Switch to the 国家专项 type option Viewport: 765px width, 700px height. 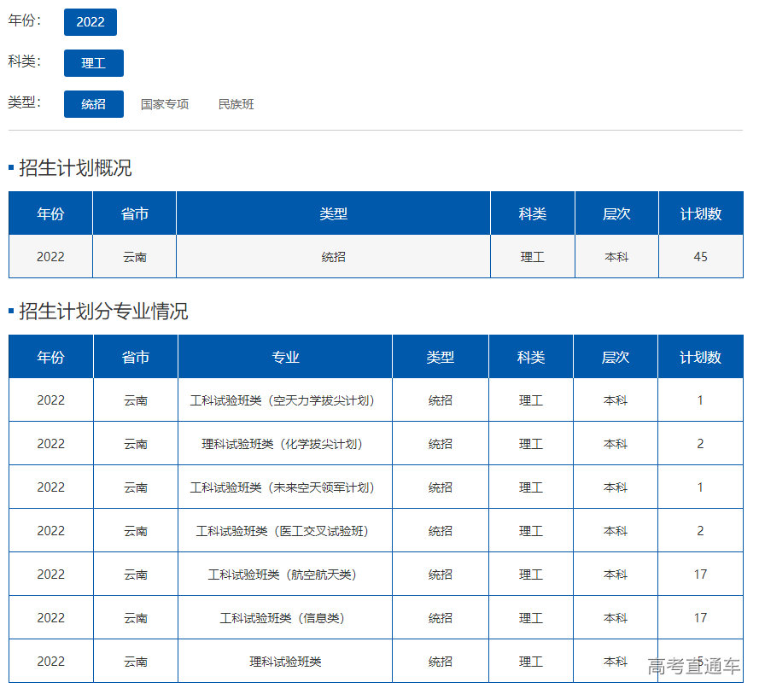165,103
